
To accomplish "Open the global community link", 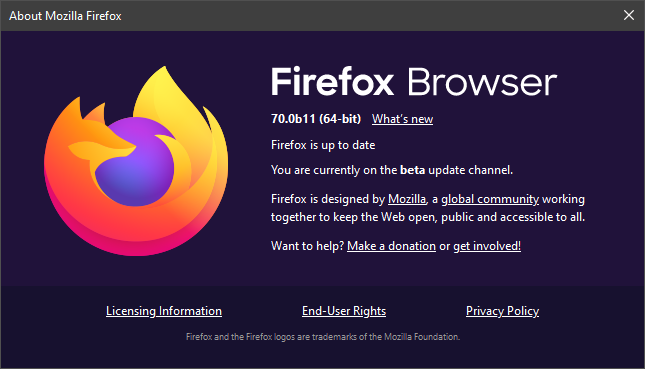I will 490,199.
